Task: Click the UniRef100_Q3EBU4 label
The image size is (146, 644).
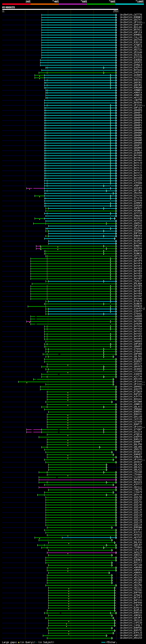Action: coord(131,60)
